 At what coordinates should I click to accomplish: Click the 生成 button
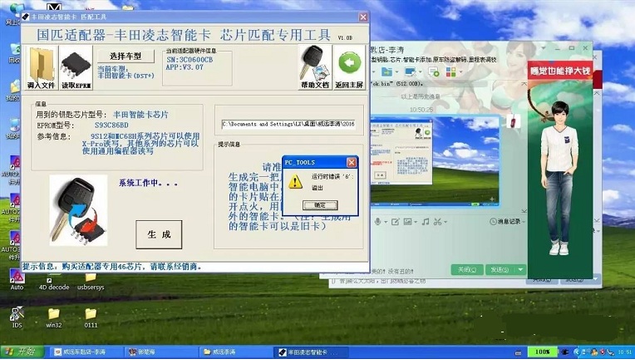159,234
